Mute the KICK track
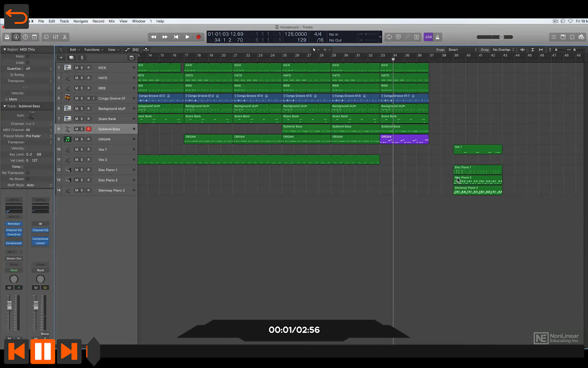 pyautogui.click(x=77, y=68)
